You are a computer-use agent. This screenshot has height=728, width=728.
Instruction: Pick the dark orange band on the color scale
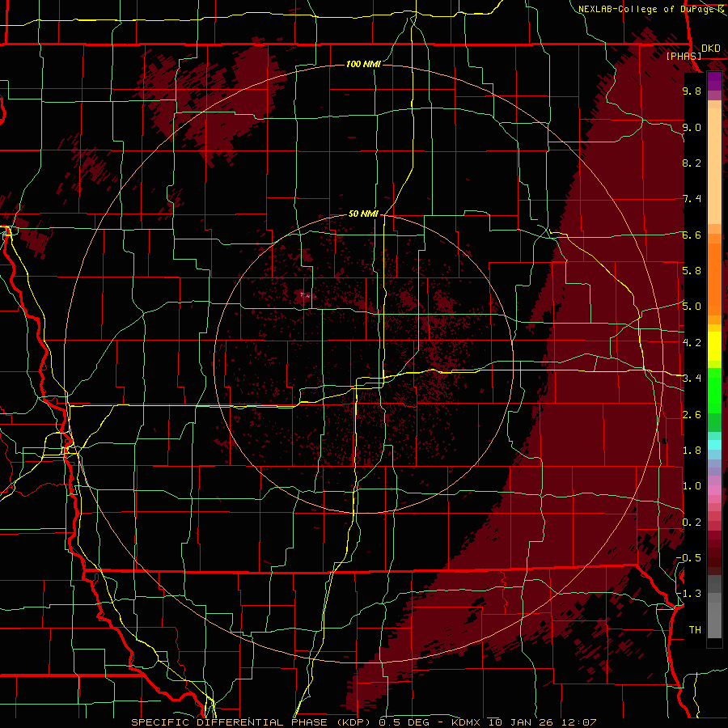coord(714,278)
